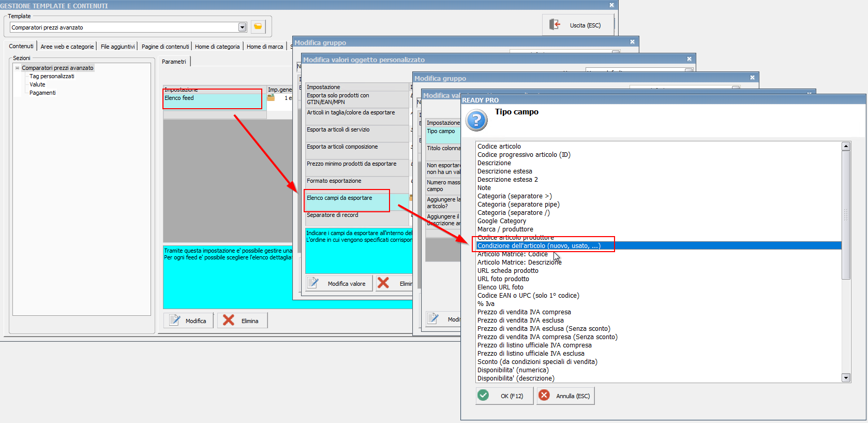Select the Elenco feed row
The width and height of the screenshot is (868, 423).
point(215,101)
